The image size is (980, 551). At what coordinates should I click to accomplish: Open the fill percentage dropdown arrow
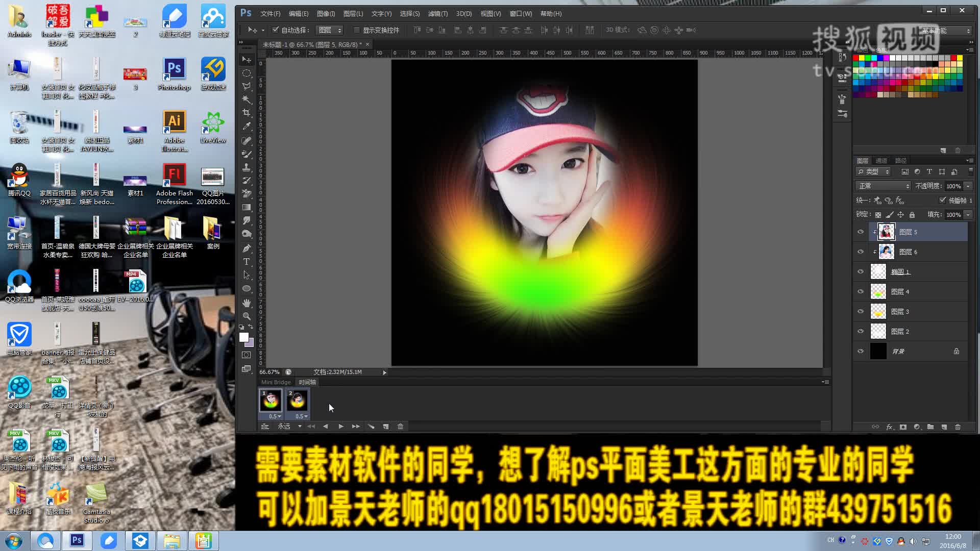tap(968, 215)
